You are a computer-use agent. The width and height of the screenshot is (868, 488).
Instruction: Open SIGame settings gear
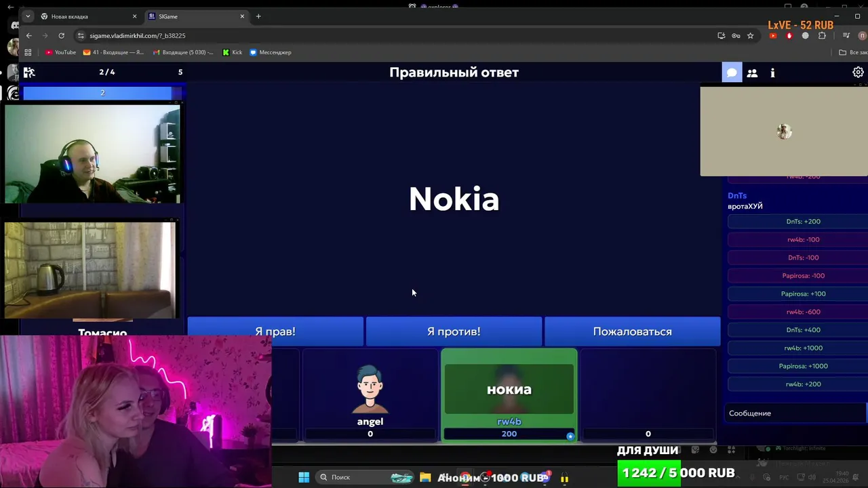[x=858, y=73]
